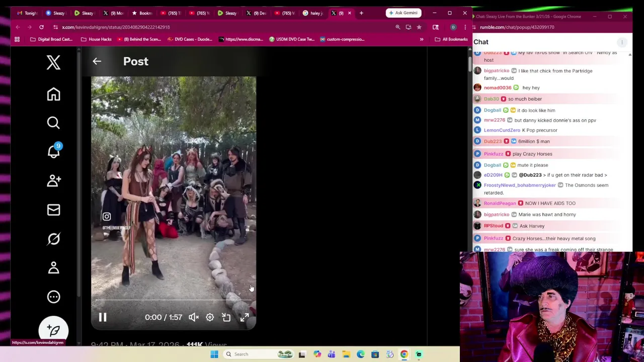Click the X logo in sidebar
Viewport: 644px width, 362px height.
pos(53,62)
